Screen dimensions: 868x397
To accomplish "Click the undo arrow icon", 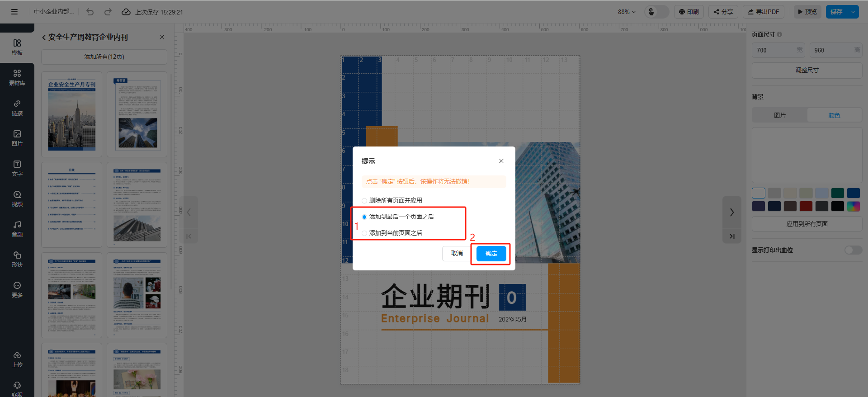I will pyautogui.click(x=90, y=12).
